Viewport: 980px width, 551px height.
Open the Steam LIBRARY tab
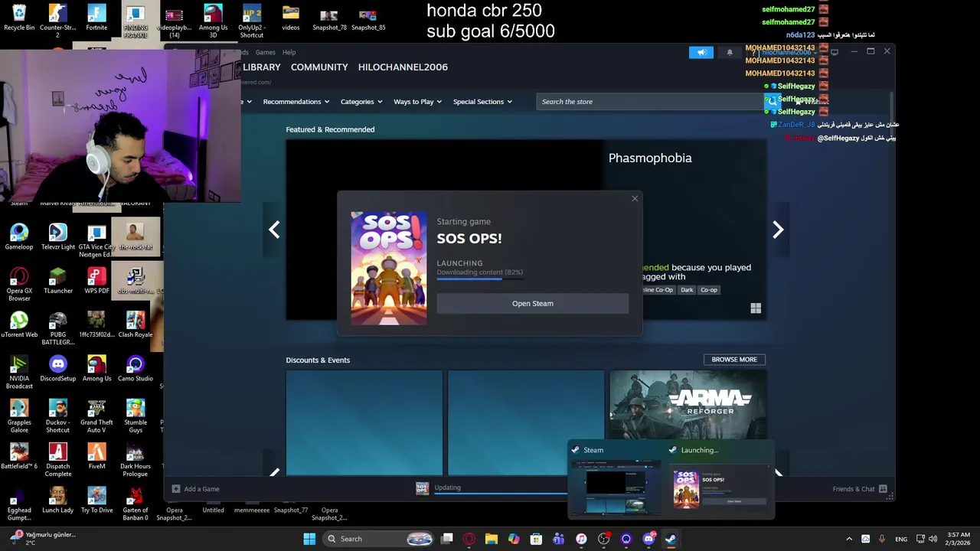coord(261,67)
